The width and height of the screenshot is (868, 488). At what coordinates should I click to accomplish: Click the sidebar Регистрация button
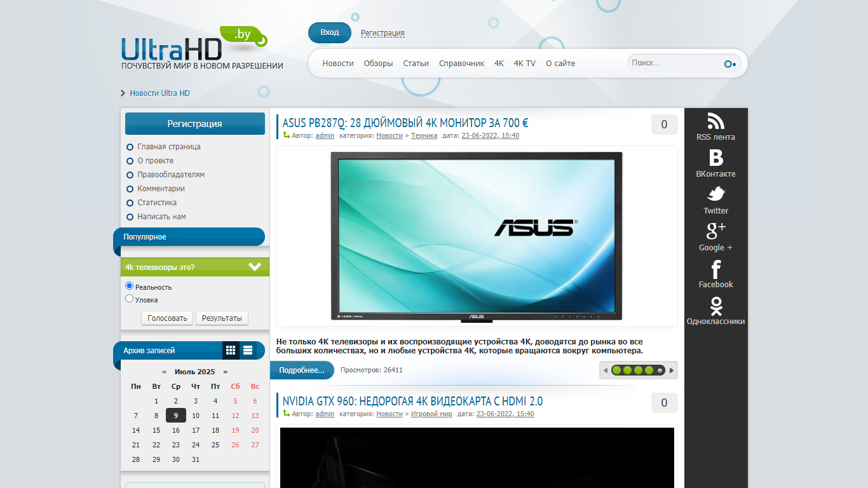click(195, 124)
